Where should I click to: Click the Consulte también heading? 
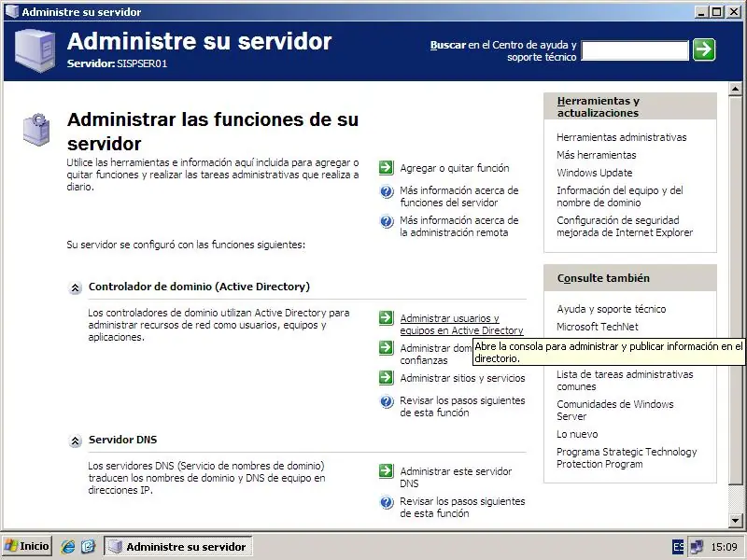603,278
